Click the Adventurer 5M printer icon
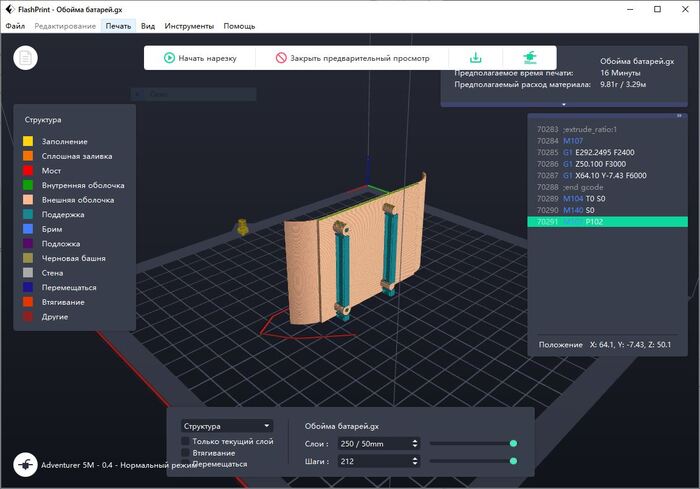Viewport: 700px width, 489px height. click(x=24, y=465)
